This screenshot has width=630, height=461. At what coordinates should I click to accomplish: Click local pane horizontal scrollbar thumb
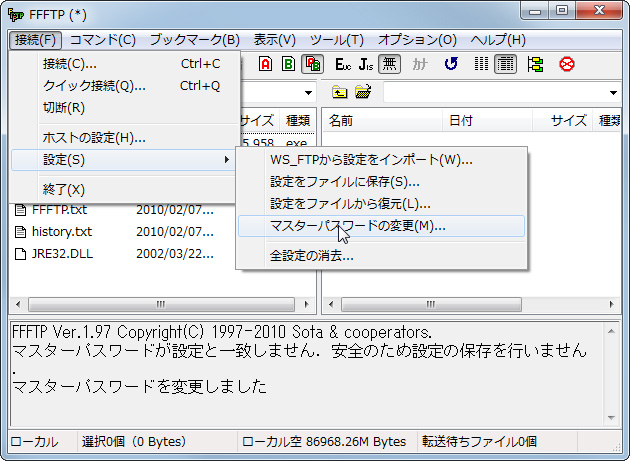(162, 304)
